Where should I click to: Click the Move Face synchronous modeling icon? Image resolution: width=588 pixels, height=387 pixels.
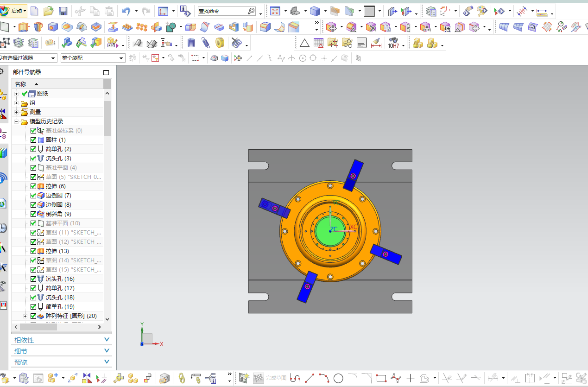pyautogui.click(x=331, y=27)
